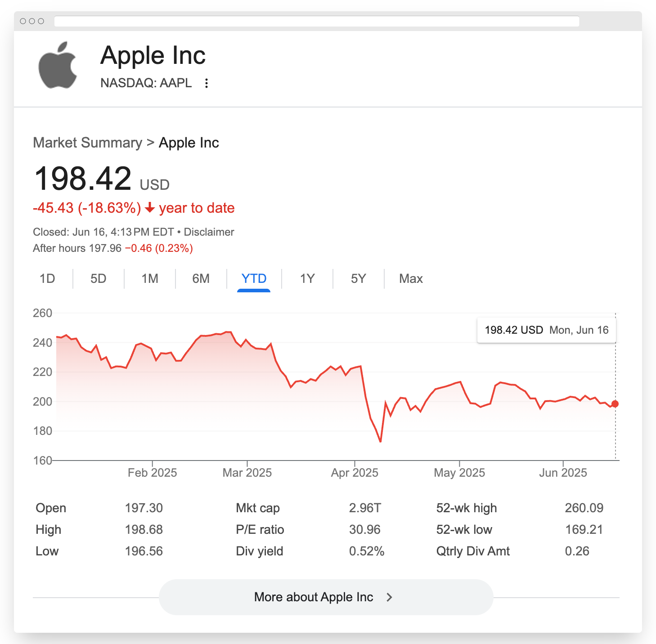656x644 pixels.
Task: Open the Market Summary breadcrumb link
Action: click(88, 143)
